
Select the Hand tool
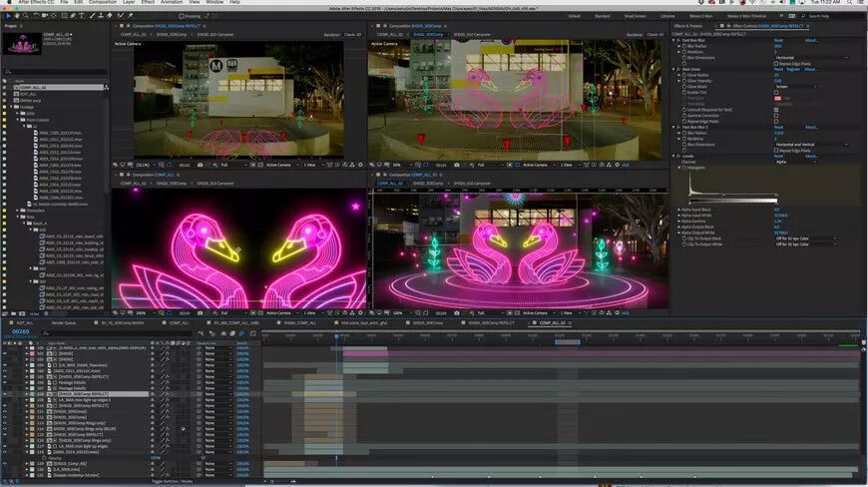tap(17, 16)
